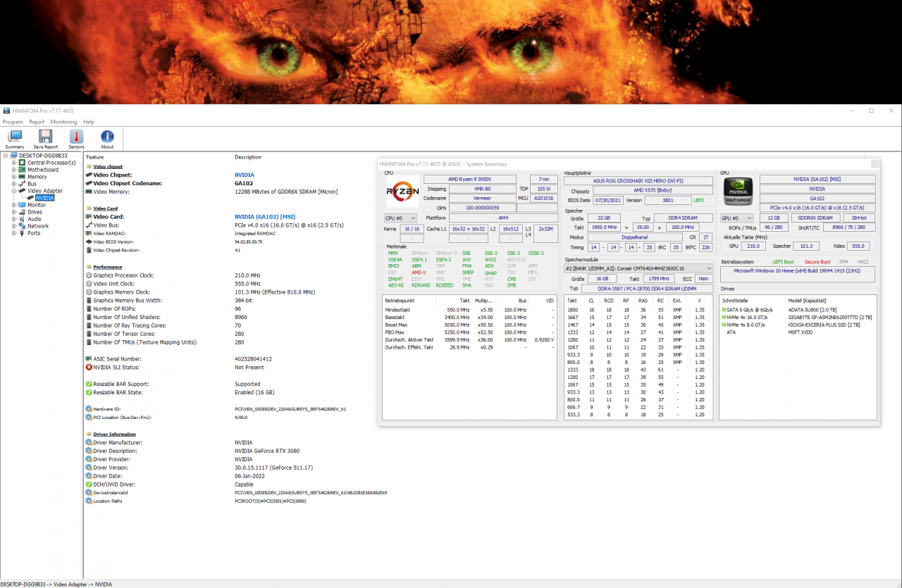Click the Drives icon in the tree

23,212
